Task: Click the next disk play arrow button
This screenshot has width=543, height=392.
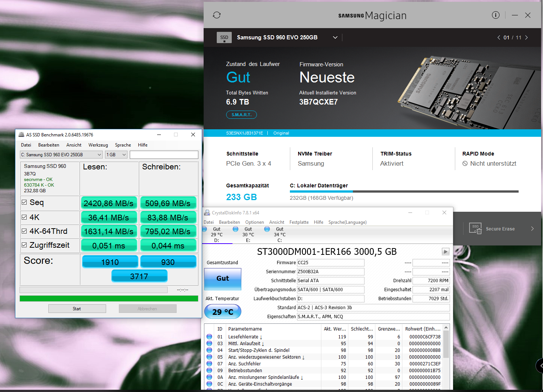Action: [x=445, y=251]
